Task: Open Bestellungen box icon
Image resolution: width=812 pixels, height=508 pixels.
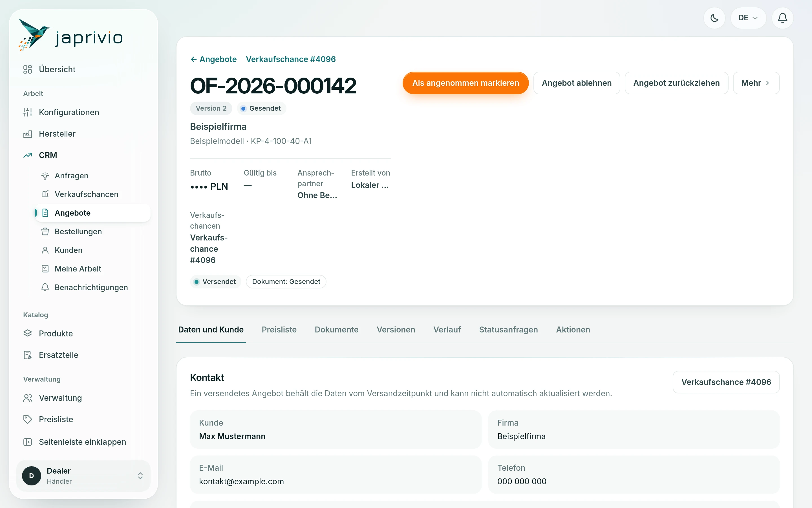Action: pos(45,231)
